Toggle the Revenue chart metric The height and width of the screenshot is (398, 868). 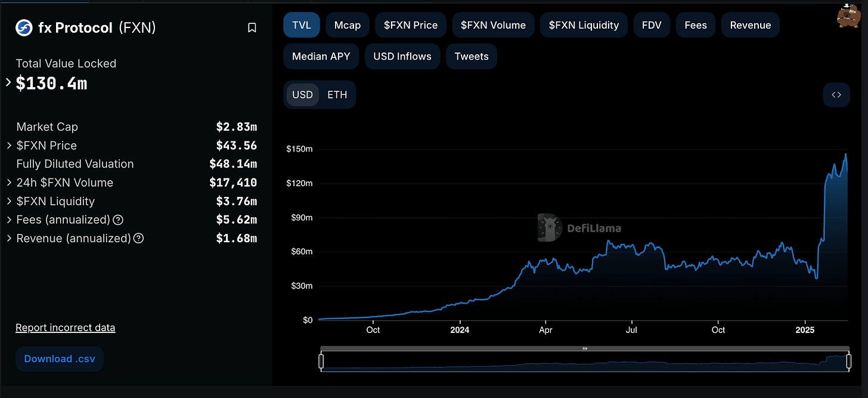751,25
